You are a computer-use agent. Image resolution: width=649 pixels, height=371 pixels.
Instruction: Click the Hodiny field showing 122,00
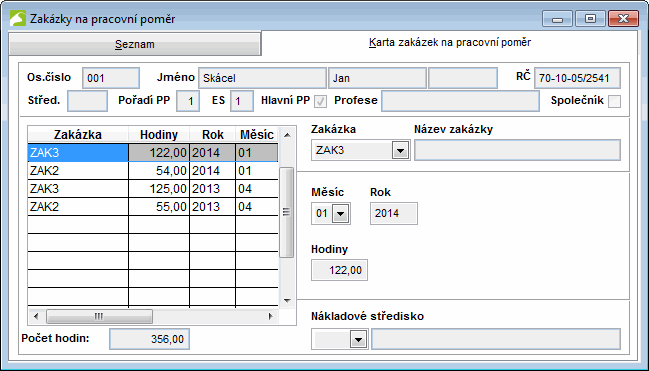click(339, 270)
